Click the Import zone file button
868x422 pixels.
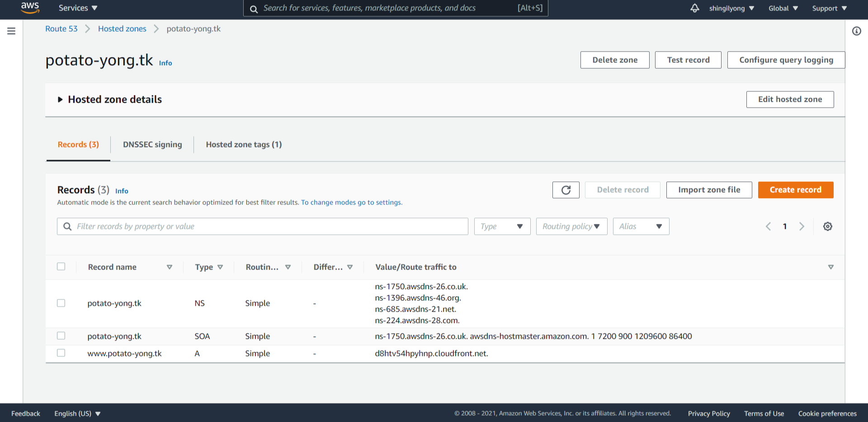[709, 190]
